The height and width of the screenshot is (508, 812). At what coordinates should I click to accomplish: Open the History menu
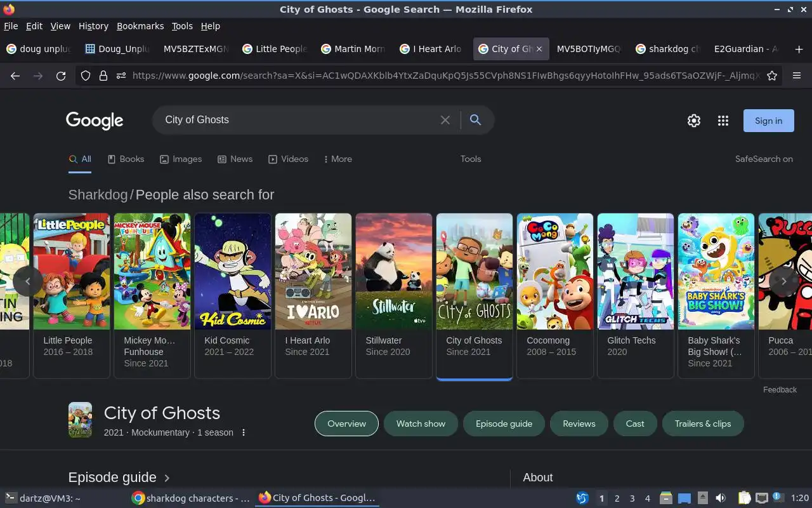(x=93, y=26)
